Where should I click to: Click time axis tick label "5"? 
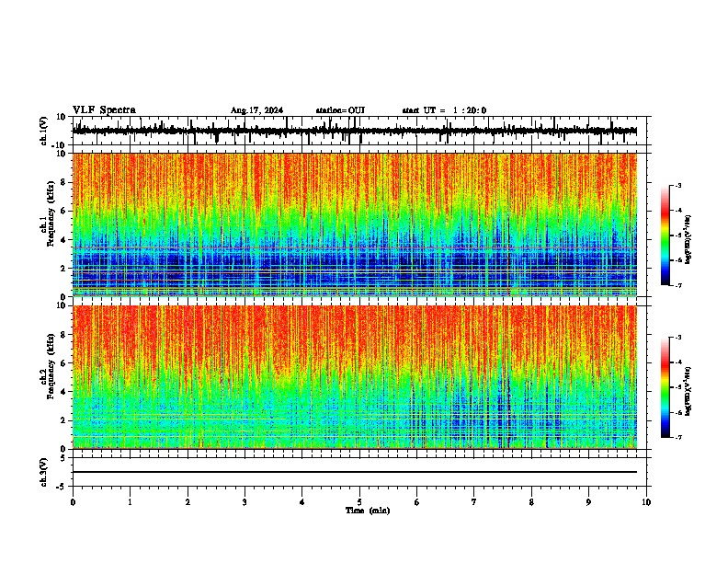[359, 502]
